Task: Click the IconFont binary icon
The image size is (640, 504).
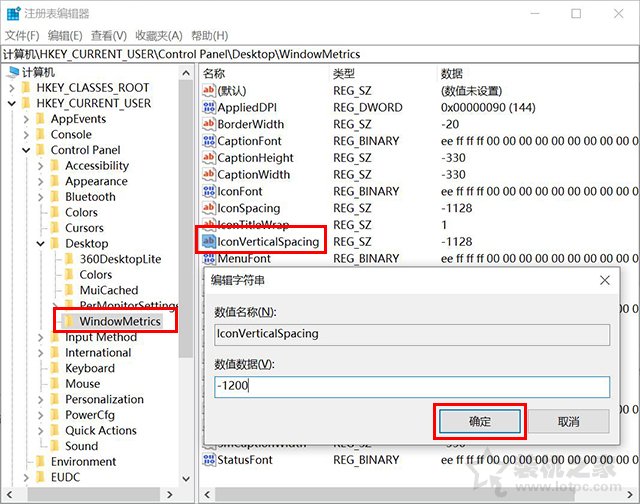Action: (x=209, y=191)
